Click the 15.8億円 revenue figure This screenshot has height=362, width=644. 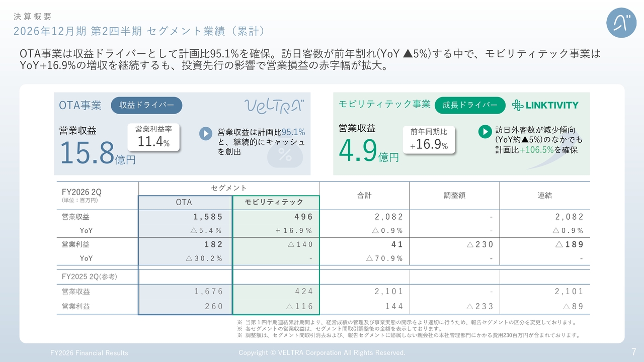[98, 153]
